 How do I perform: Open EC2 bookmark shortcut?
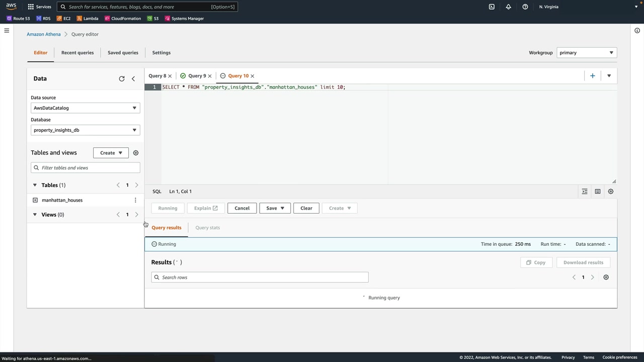63,19
